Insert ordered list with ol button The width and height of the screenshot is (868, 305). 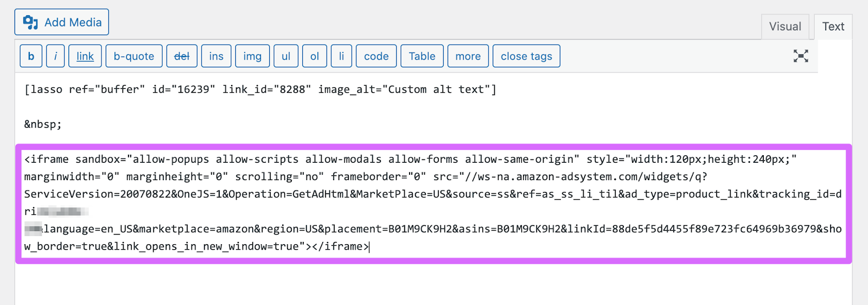[315, 56]
